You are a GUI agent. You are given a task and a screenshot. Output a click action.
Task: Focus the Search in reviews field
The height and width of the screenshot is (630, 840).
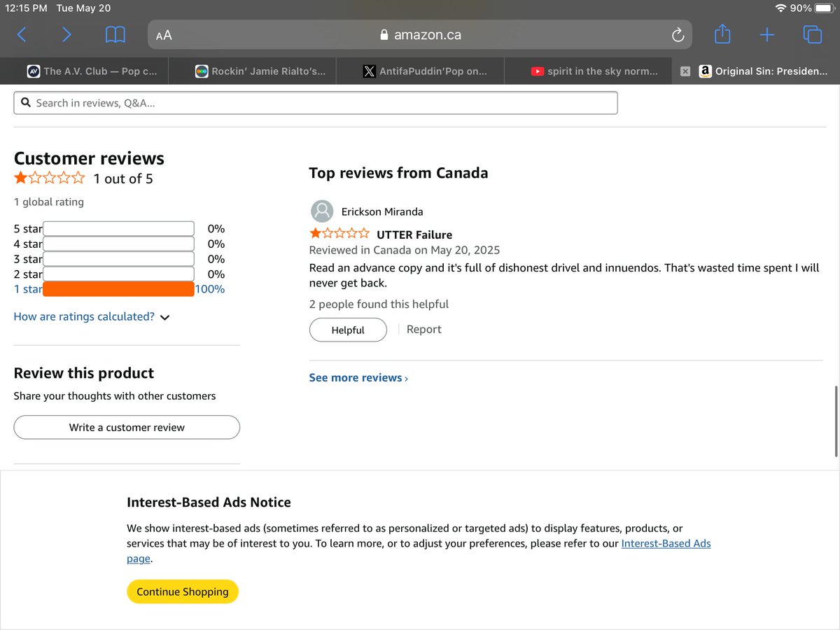tap(316, 103)
